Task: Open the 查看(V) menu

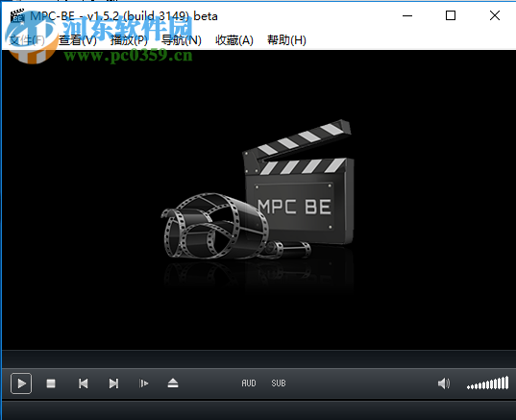Action: [78, 40]
